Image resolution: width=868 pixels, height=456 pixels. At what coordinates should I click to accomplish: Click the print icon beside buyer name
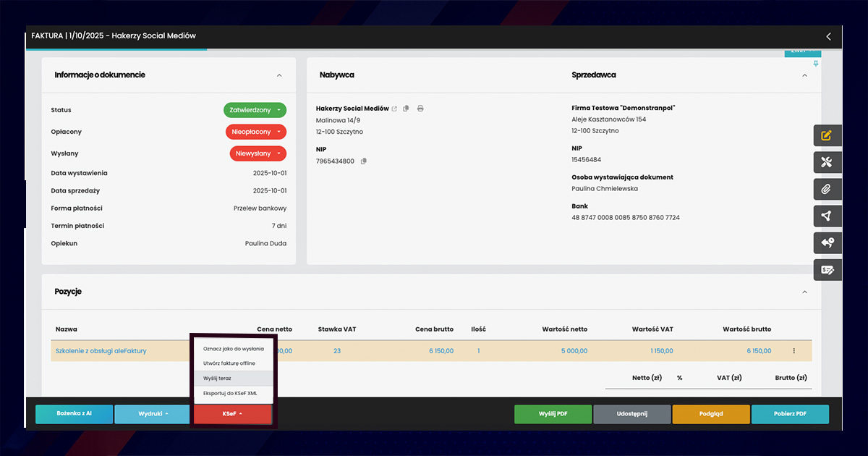420,109
